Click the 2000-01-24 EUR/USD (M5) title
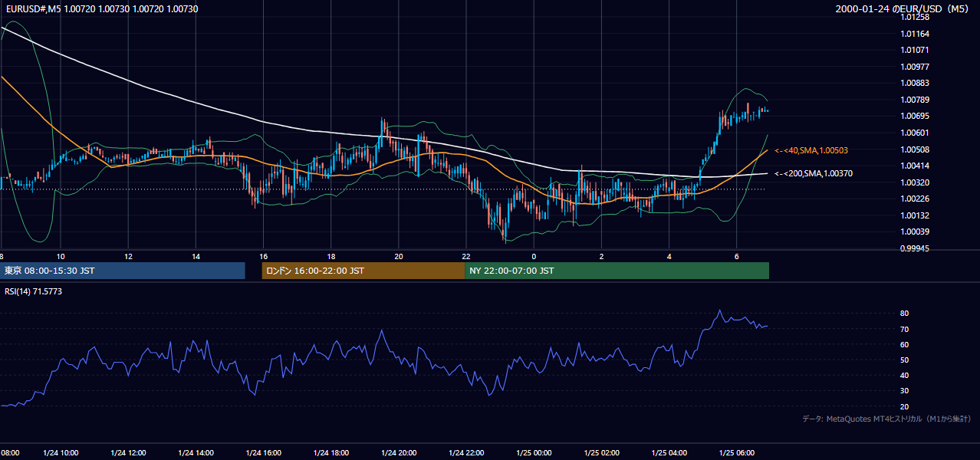 click(903, 9)
